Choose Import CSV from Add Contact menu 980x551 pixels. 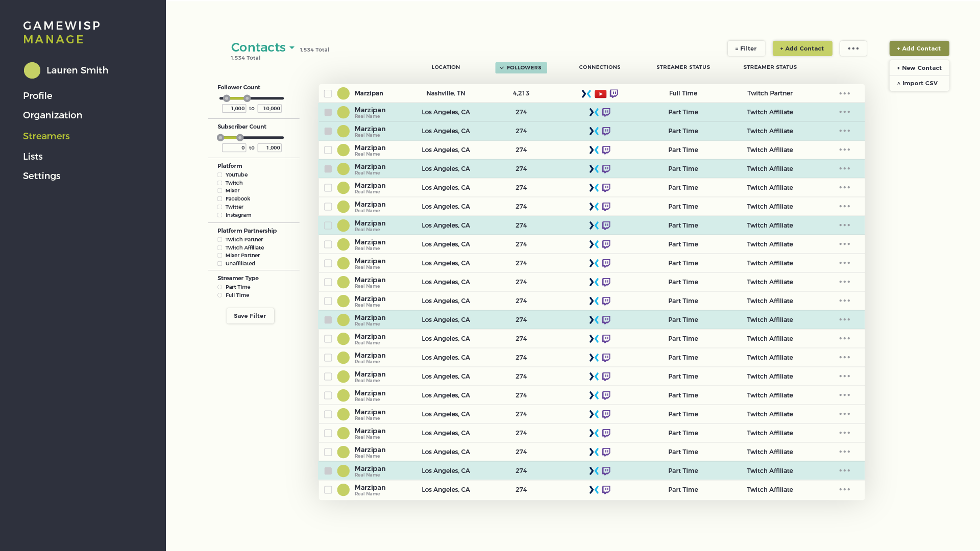tap(919, 83)
